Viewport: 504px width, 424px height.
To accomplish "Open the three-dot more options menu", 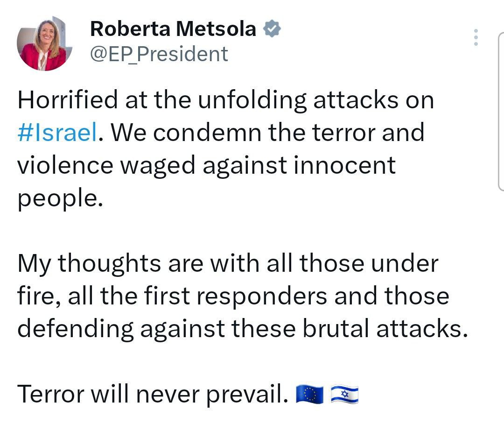I will [476, 37].
